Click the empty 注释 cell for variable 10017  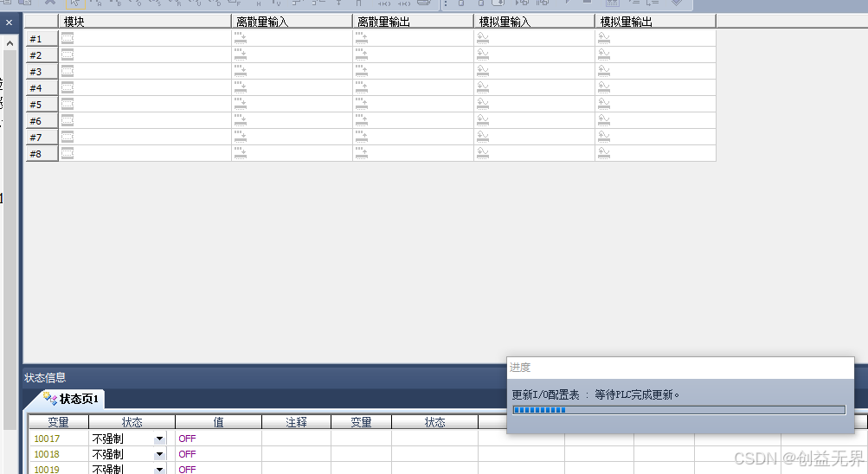click(296, 439)
